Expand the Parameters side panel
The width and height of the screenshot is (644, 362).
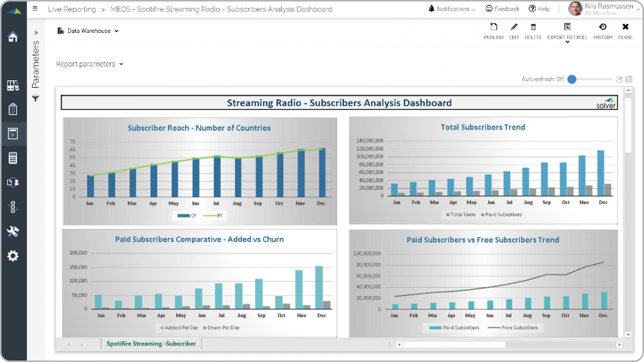click(x=36, y=33)
